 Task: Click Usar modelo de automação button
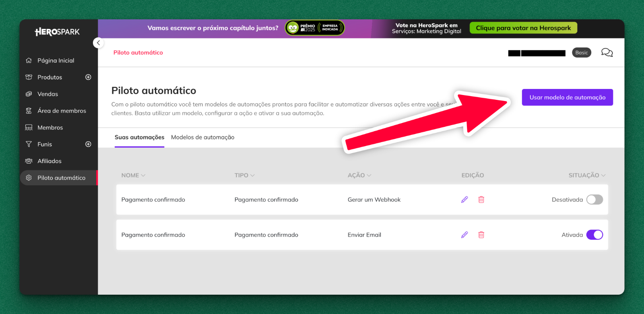coord(567,97)
